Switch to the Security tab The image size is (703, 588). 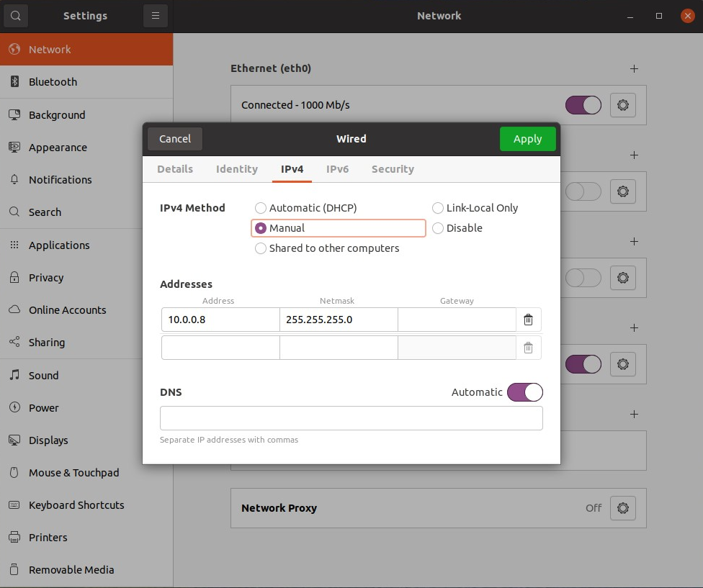click(x=393, y=169)
